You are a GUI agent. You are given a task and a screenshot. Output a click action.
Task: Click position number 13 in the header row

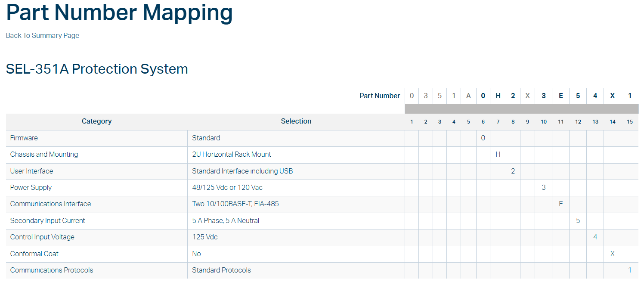pyautogui.click(x=595, y=122)
